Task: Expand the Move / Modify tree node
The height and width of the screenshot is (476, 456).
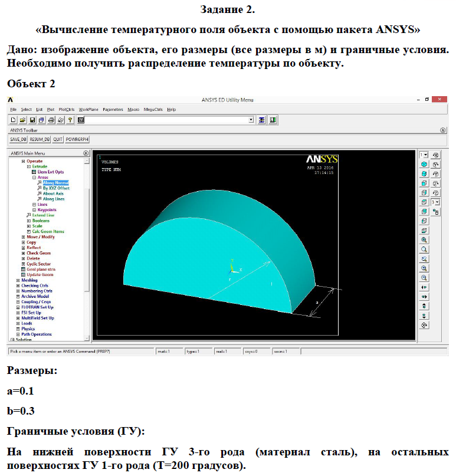Action: 24,237
